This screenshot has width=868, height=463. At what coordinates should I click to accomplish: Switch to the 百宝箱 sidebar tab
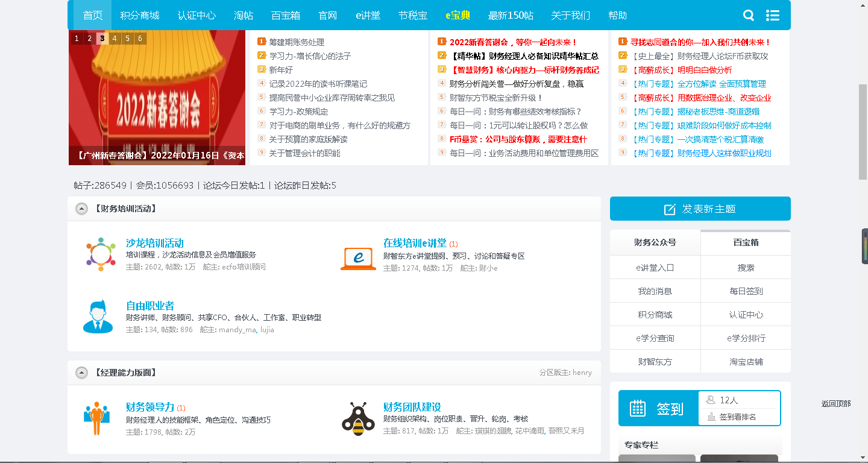point(746,242)
